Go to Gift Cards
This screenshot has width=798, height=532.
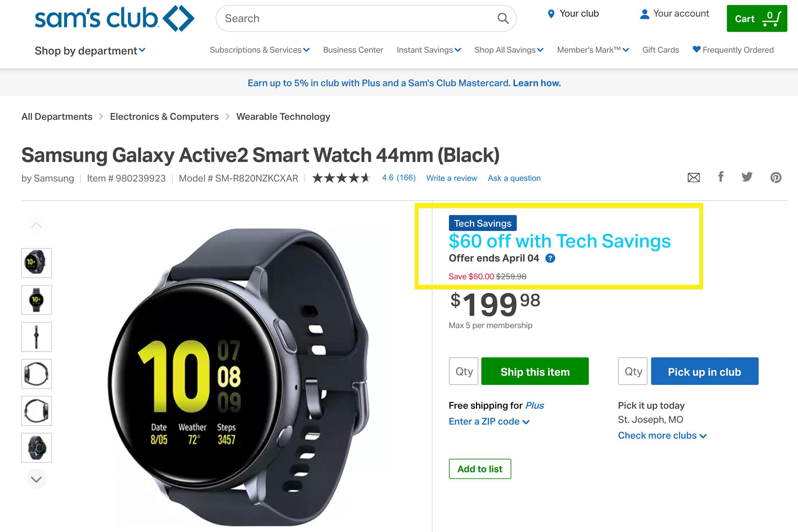(x=660, y=50)
